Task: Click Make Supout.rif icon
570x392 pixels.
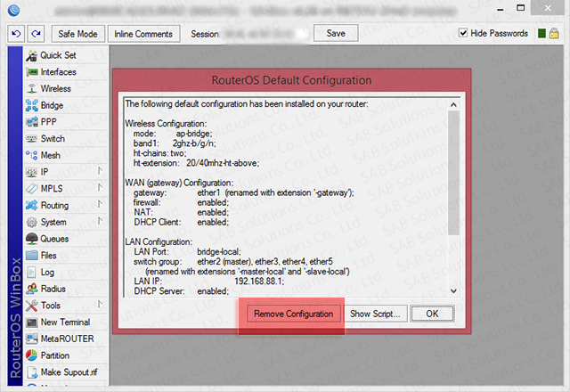Action: pos(32,372)
